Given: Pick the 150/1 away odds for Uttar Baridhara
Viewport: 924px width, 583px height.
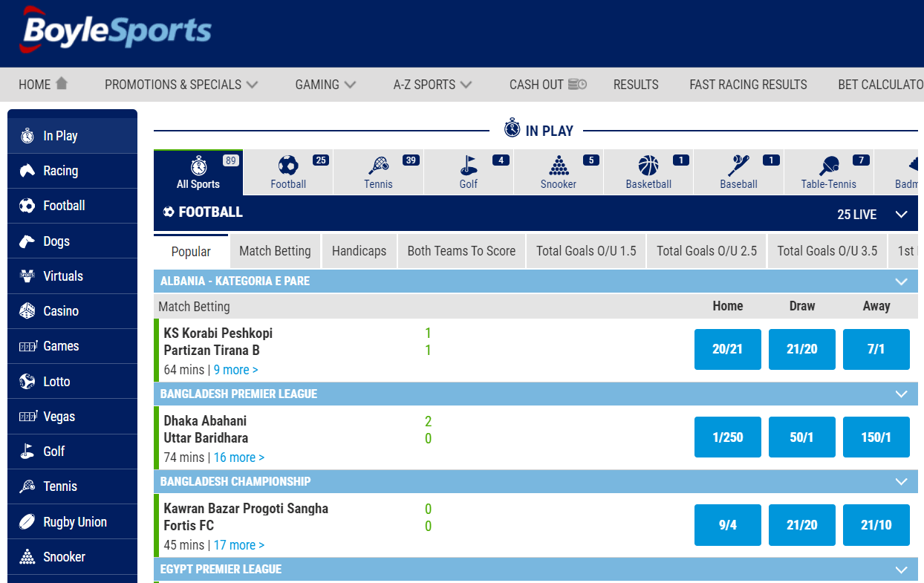Looking at the screenshot, I should [x=876, y=437].
